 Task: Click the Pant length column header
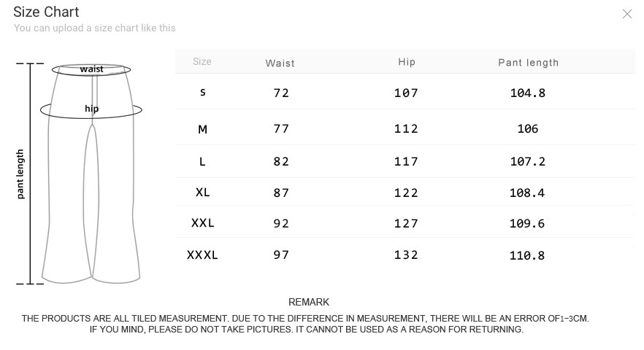[x=528, y=63]
